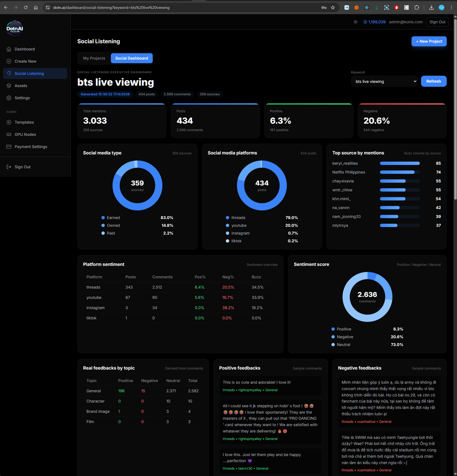Click the Dashboard home icon in sidebar
Image resolution: width=457 pixels, height=476 pixels.
[9, 49]
